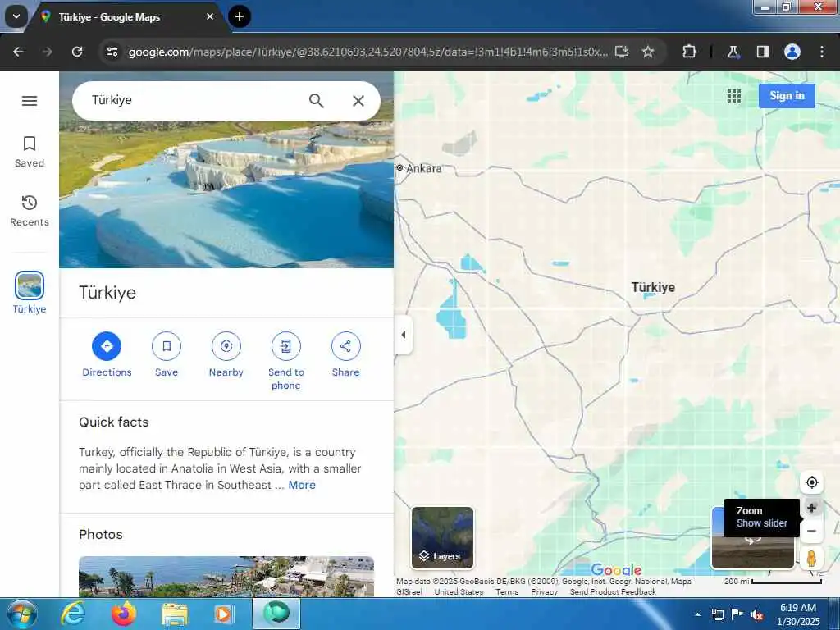840x630 pixels.
Task: Open Chrome extensions puzzle icon
Action: (x=689, y=52)
